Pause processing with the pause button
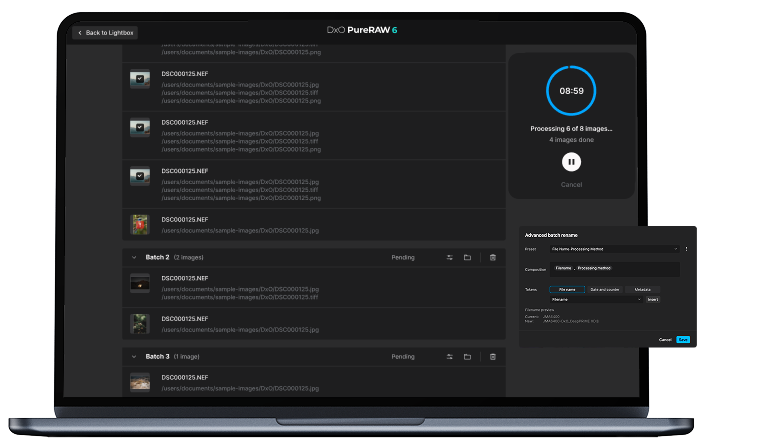Screen dimensions: 773x438 click(x=571, y=161)
